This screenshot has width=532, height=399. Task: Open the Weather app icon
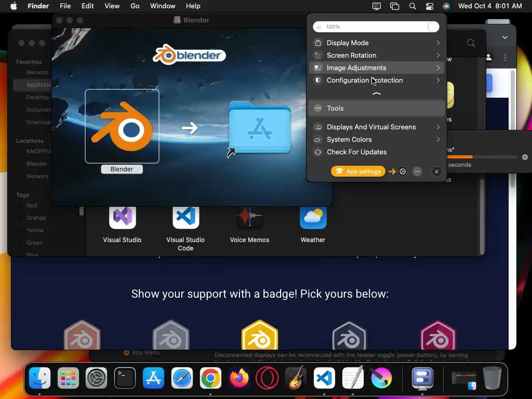click(313, 217)
